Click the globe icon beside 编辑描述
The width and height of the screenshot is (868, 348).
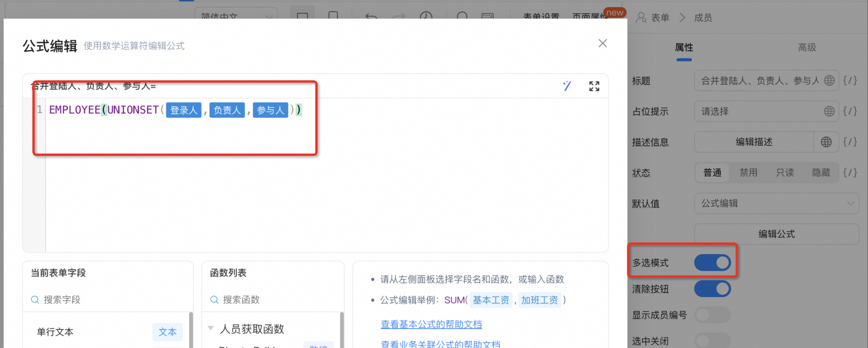[826, 142]
